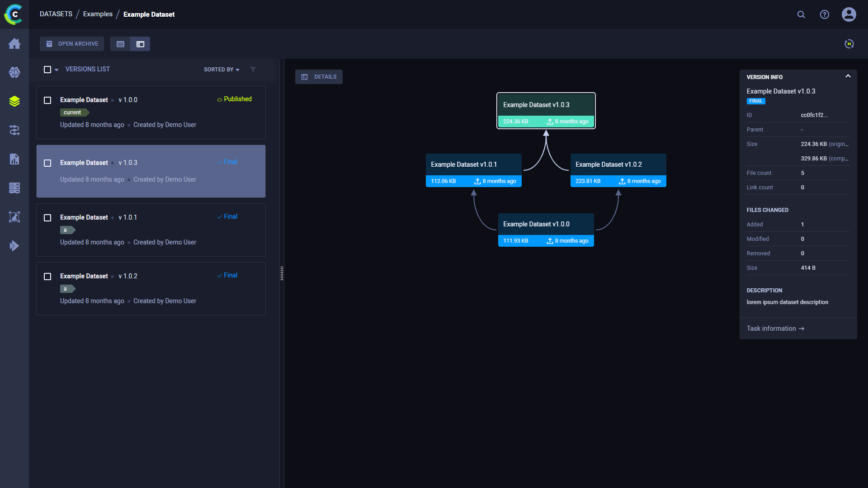
Task: Follow the Task information link
Action: 775,328
